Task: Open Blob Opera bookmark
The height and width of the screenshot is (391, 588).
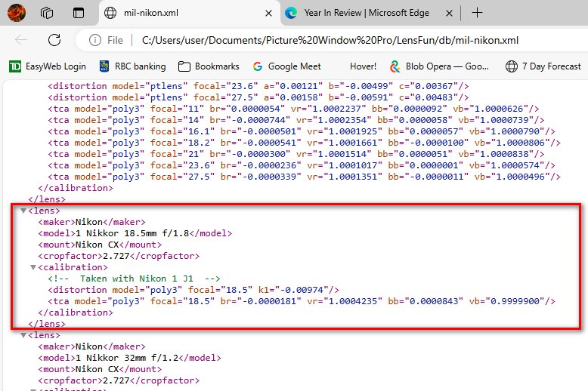Action: [440, 66]
